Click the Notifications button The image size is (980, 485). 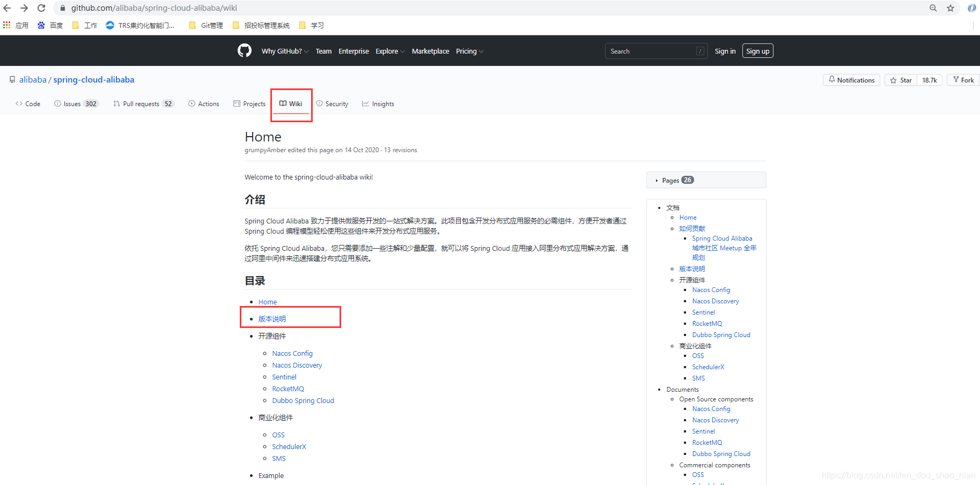click(x=851, y=80)
